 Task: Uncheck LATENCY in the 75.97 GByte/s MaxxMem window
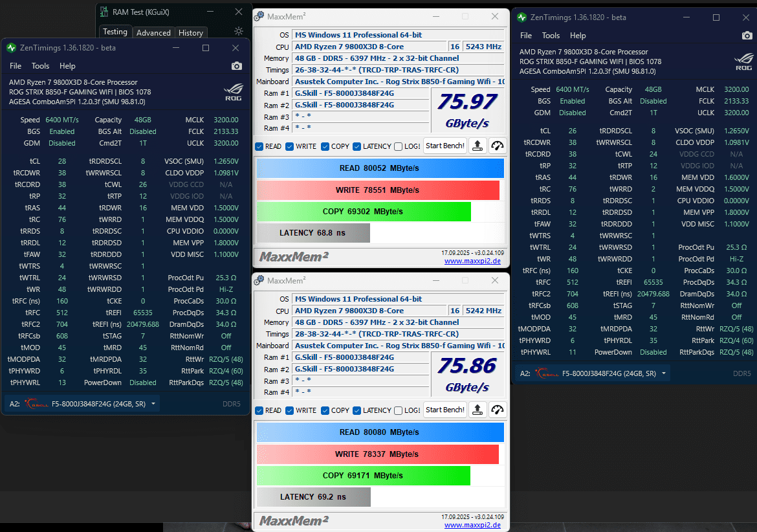point(357,146)
